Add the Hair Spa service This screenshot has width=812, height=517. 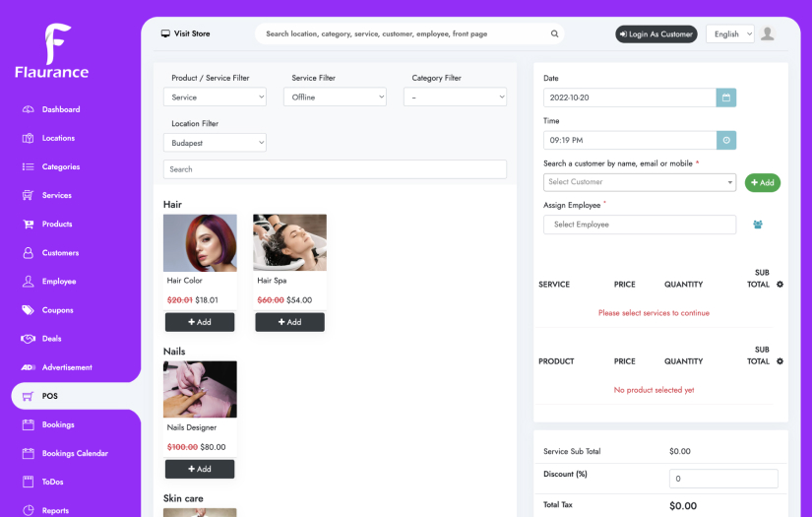click(290, 322)
